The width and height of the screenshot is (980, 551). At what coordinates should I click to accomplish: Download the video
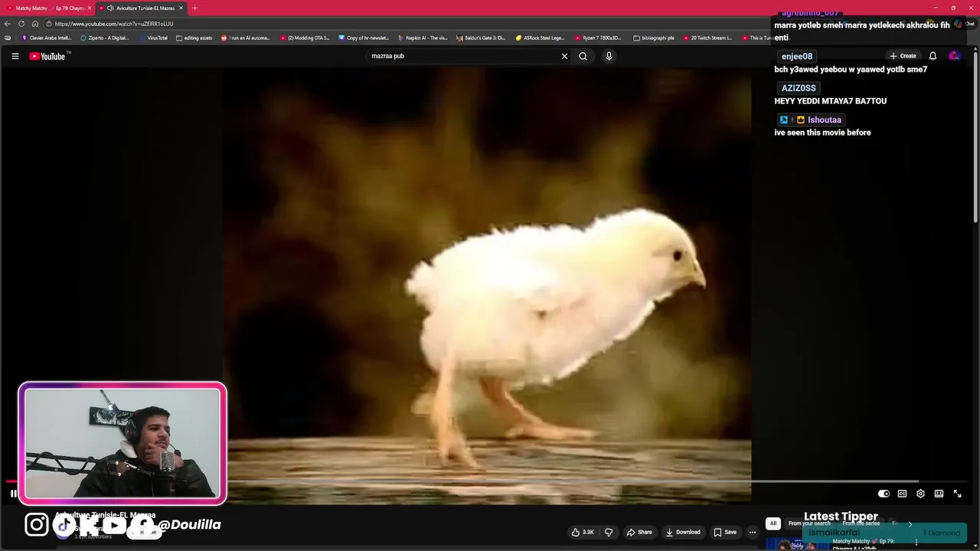(683, 532)
